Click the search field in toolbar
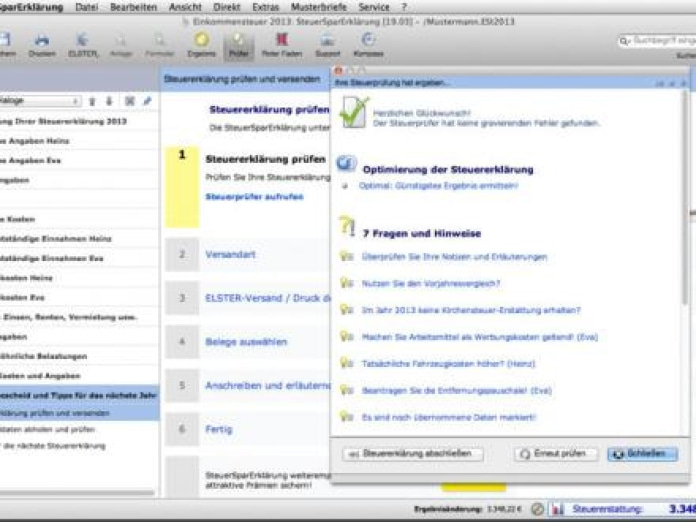696x522 pixels. (657, 41)
